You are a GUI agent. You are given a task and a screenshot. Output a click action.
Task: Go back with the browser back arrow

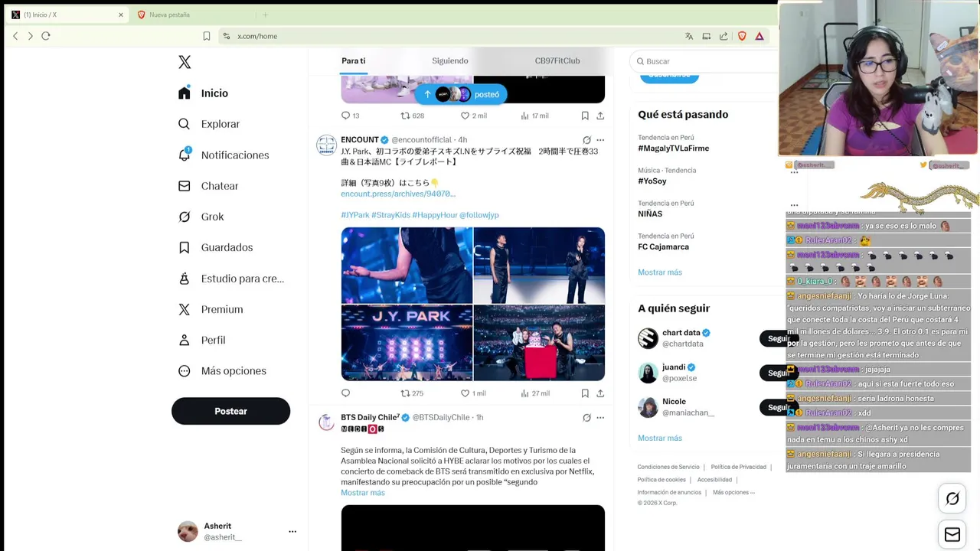15,36
